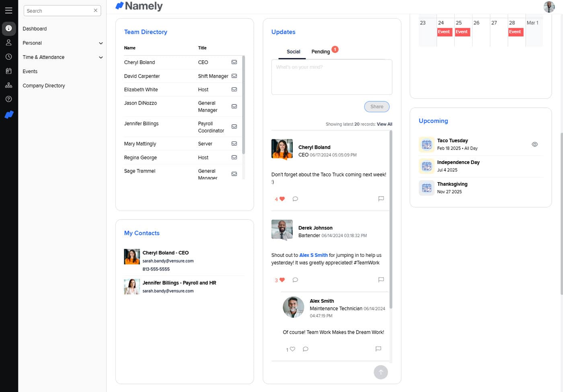Expand the Time & Attendance chevron
The height and width of the screenshot is (392, 563).
point(101,57)
